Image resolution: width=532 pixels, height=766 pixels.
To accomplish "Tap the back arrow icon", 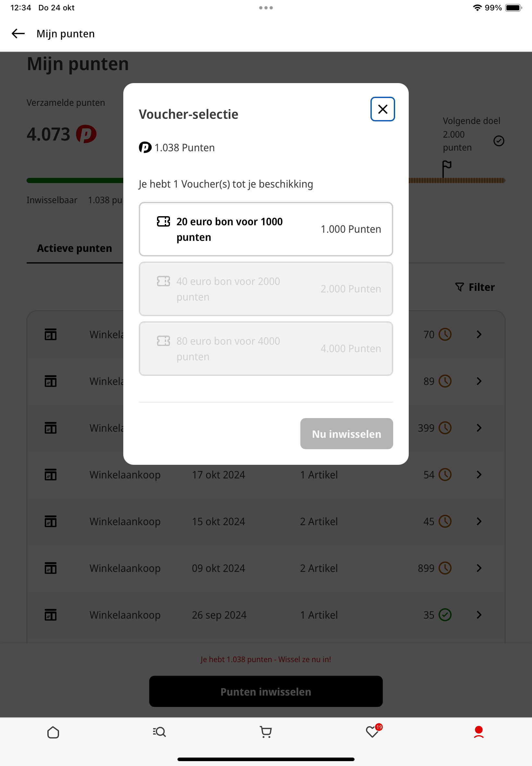I will (x=18, y=33).
